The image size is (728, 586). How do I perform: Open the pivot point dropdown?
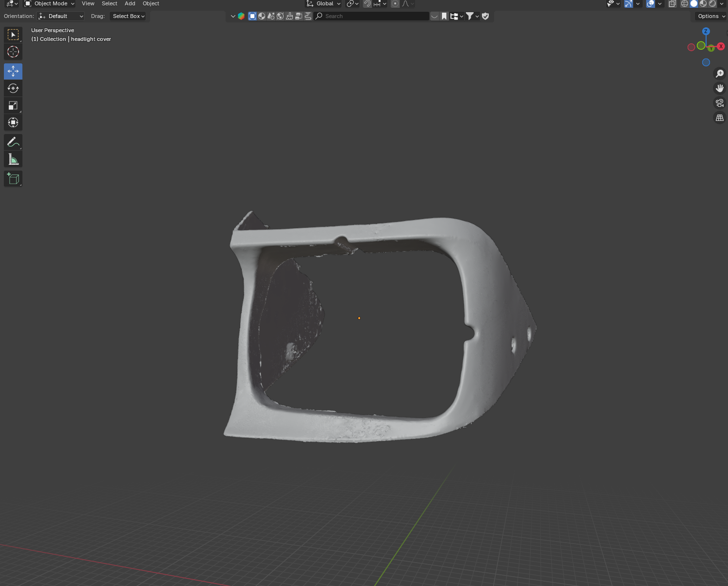point(353,4)
